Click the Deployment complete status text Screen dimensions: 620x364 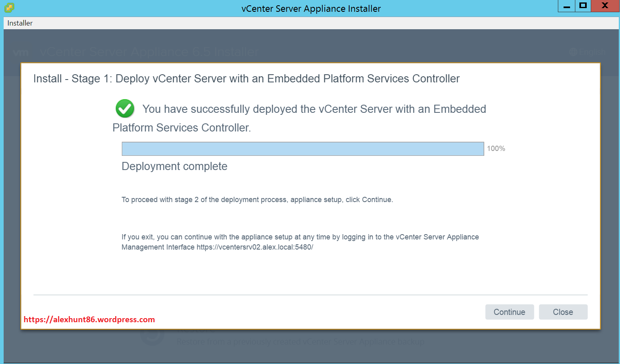[174, 166]
